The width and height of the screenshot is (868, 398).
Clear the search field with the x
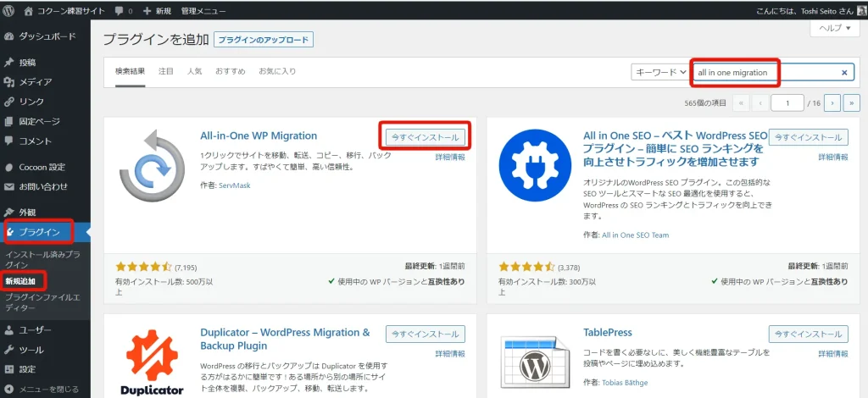844,73
